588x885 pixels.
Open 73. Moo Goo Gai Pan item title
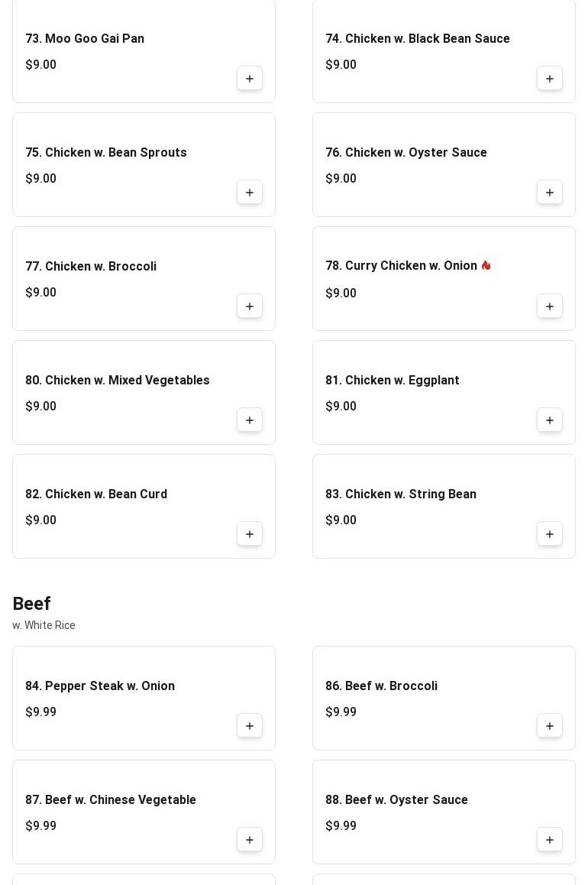85,38
